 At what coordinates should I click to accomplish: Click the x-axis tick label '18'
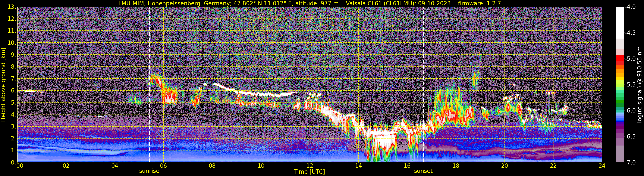(456, 166)
